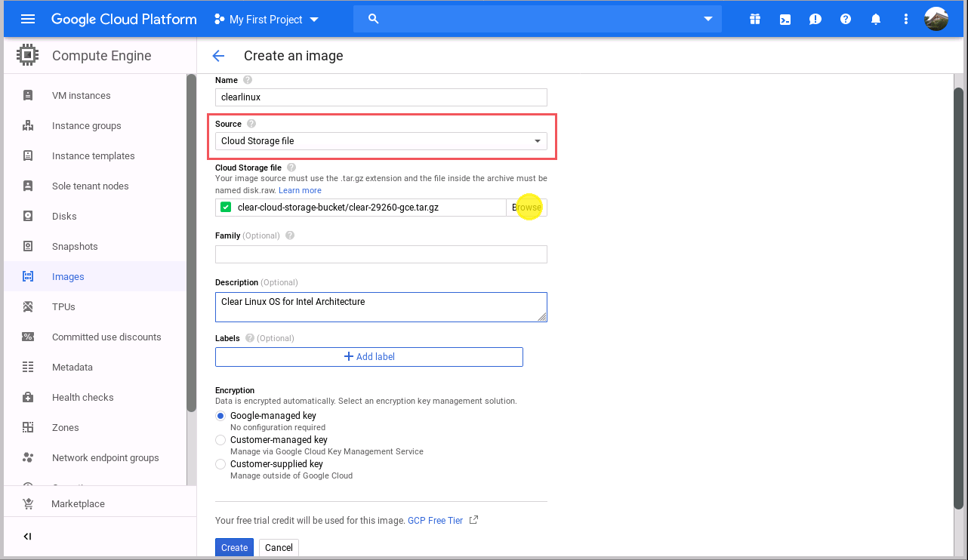Click the Google Cloud Platform logo
This screenshot has height=560, width=968.
coord(124,20)
